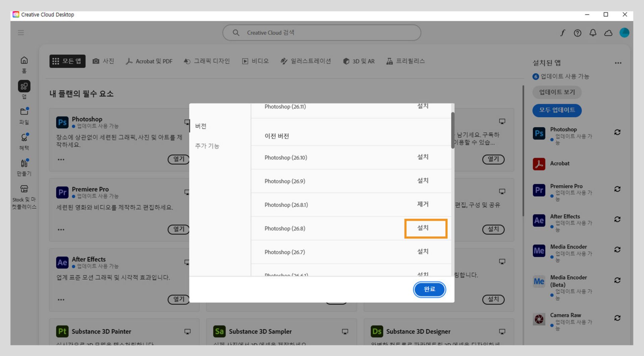Click the main app list scrollbar

[523, 151]
